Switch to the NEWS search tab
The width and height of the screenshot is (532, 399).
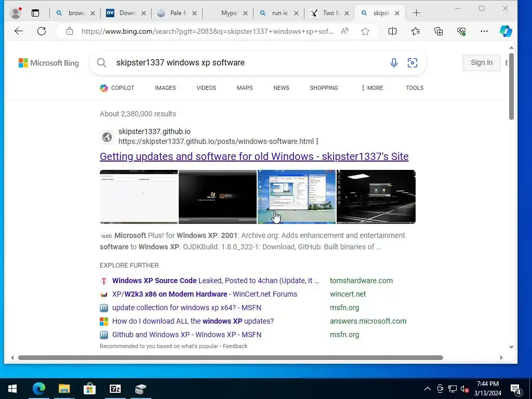pyautogui.click(x=281, y=88)
